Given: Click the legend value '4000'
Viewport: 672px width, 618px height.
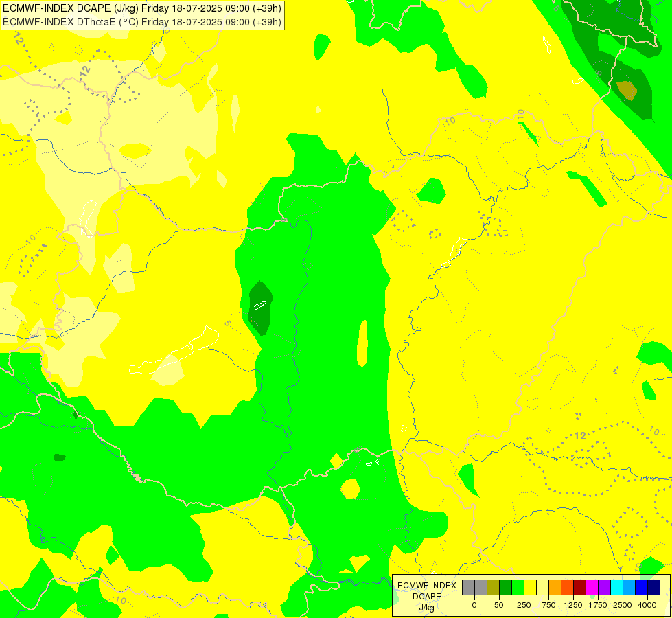Looking at the screenshot, I should (x=647, y=605).
